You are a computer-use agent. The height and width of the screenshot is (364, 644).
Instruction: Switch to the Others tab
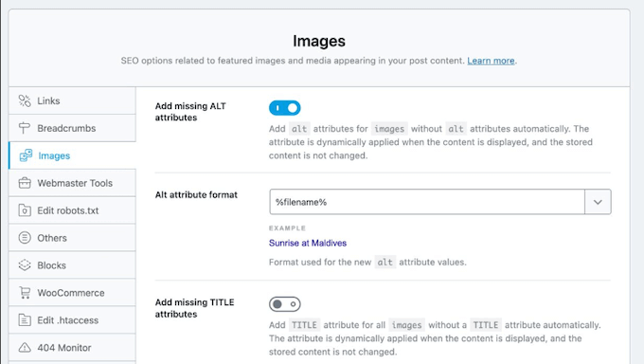click(72, 238)
